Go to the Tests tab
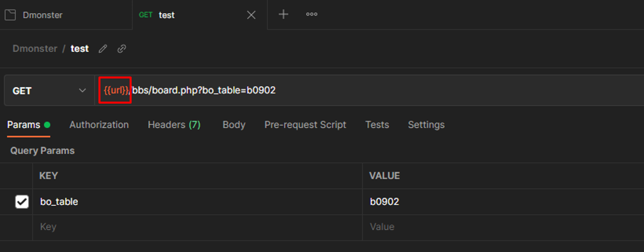This screenshot has width=644, height=252. tap(377, 125)
